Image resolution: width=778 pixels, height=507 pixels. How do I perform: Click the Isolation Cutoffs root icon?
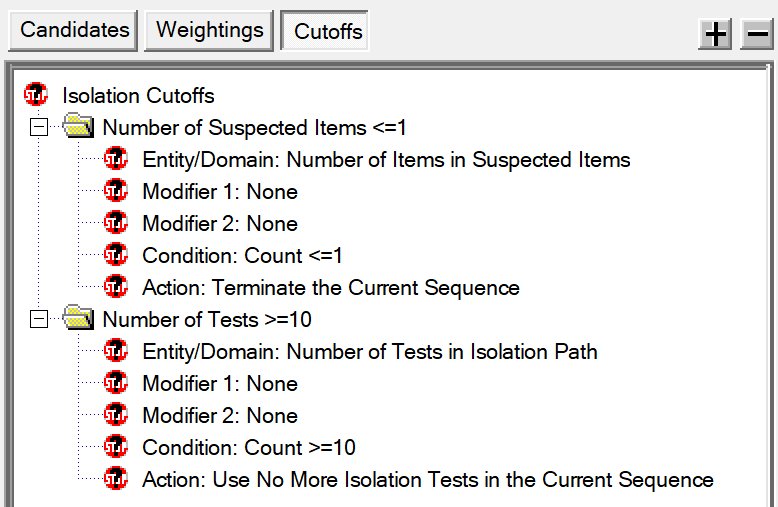pos(36,95)
